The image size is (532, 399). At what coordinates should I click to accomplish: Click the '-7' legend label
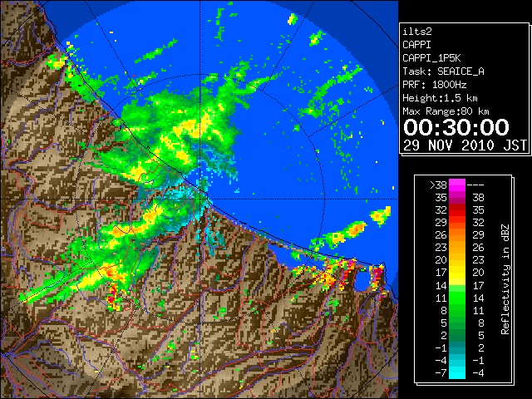coord(441,373)
